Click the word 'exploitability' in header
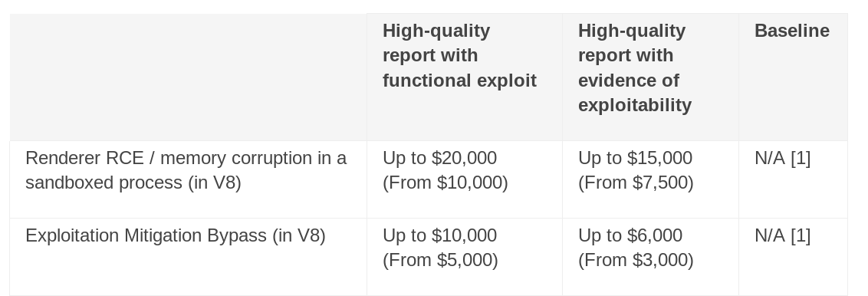This screenshot has width=868, height=296. [635, 105]
